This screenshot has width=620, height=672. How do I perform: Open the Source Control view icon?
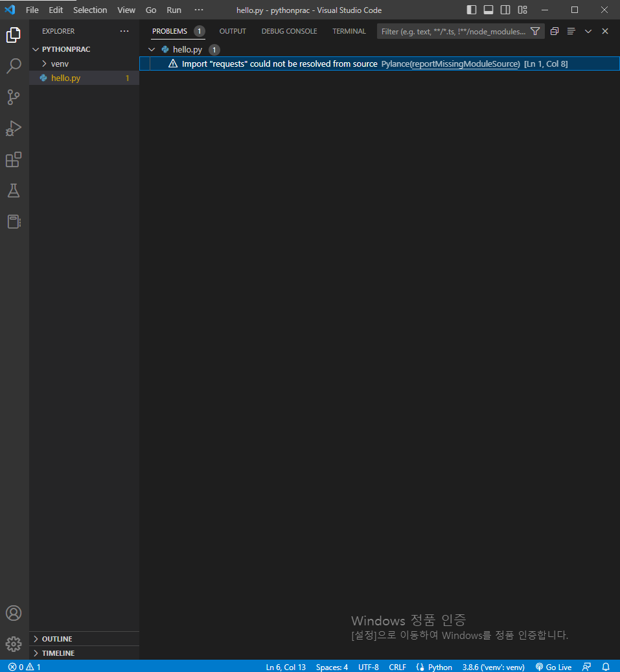point(14,97)
